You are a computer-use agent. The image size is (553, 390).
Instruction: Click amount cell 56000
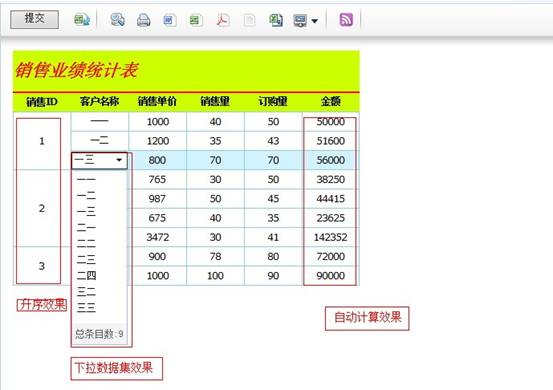tap(330, 160)
